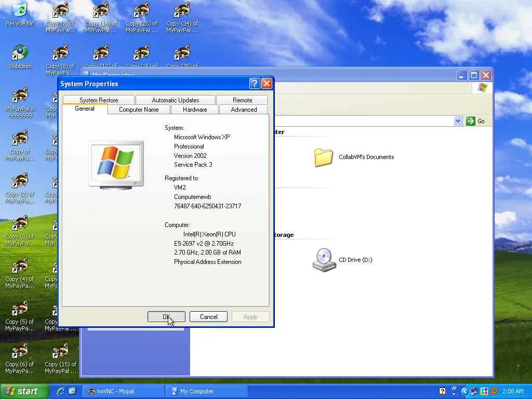This screenshot has width=532, height=399.
Task: Click the second Quick Launch icon
Action: pyautogui.click(x=72, y=391)
